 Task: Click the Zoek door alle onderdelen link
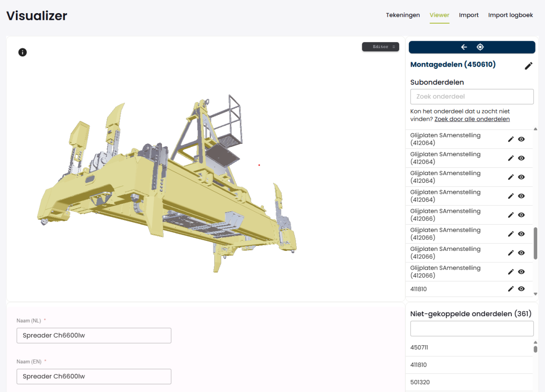tap(472, 119)
